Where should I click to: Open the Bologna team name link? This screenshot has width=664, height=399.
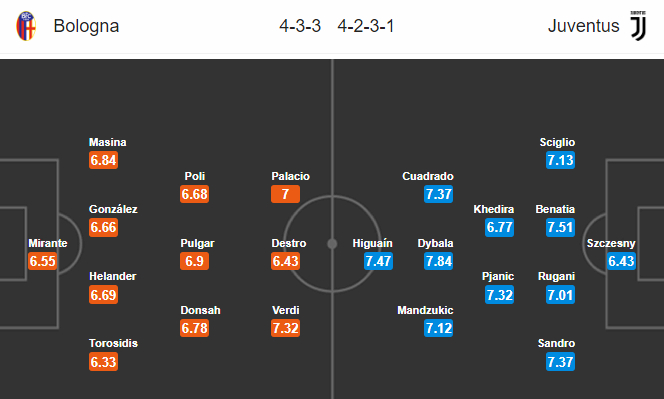point(86,26)
